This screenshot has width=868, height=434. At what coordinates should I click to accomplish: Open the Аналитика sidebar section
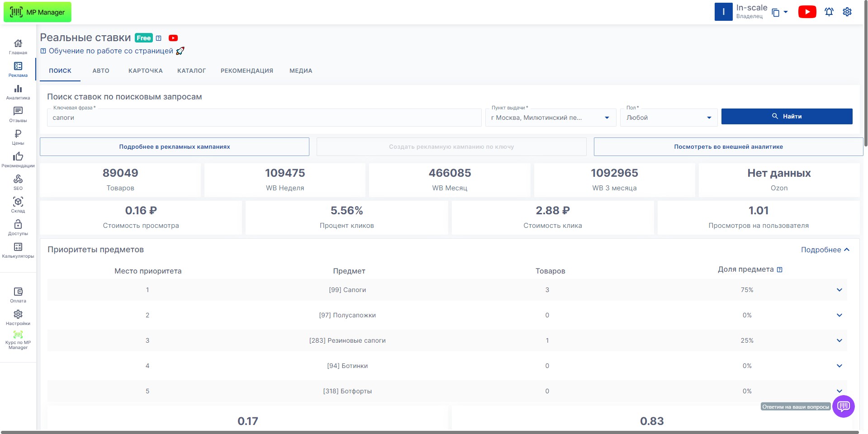click(18, 92)
